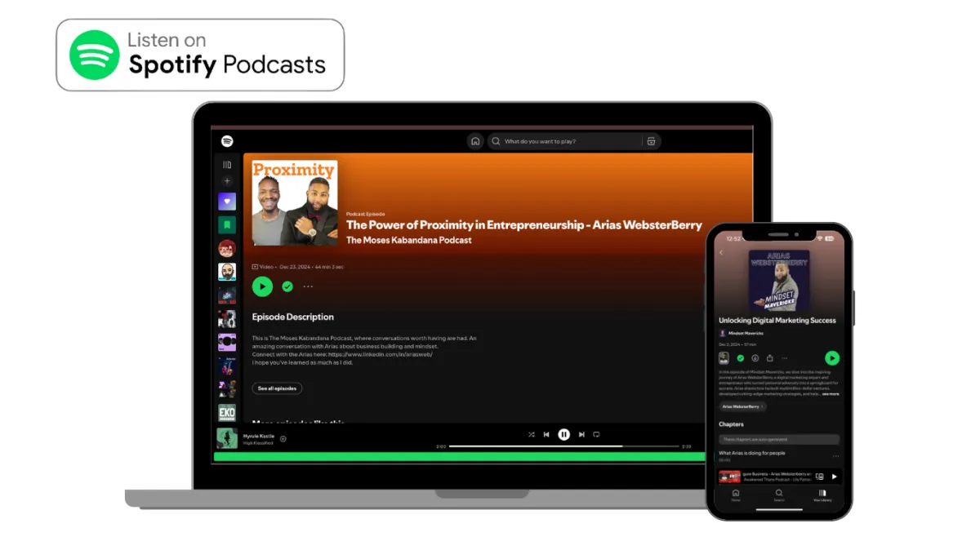Play Unlocking Digital Marketing Success on phone
Image resolution: width=980 pixels, height=550 pixels.
point(831,357)
